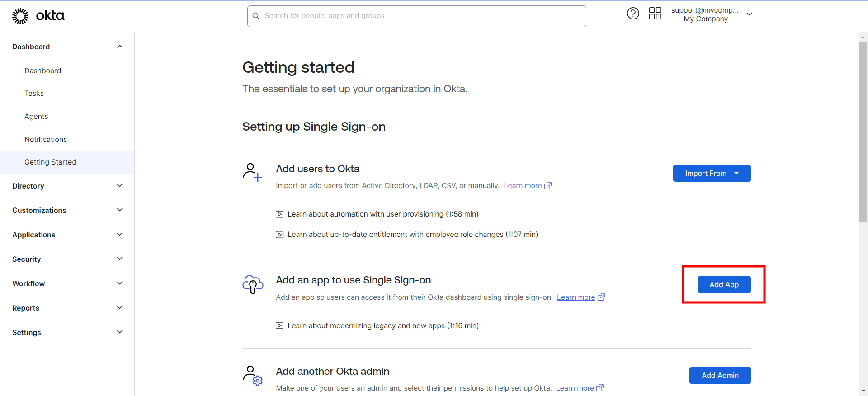Select Notifications in the sidebar

pos(46,139)
